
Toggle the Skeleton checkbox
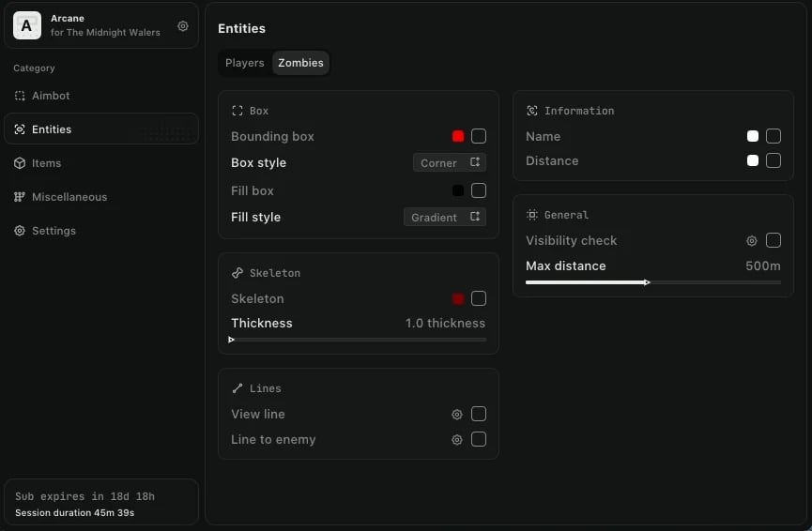[x=479, y=299]
